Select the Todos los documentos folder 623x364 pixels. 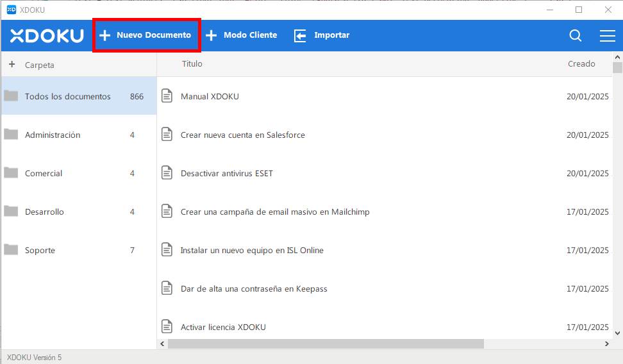[x=79, y=96]
